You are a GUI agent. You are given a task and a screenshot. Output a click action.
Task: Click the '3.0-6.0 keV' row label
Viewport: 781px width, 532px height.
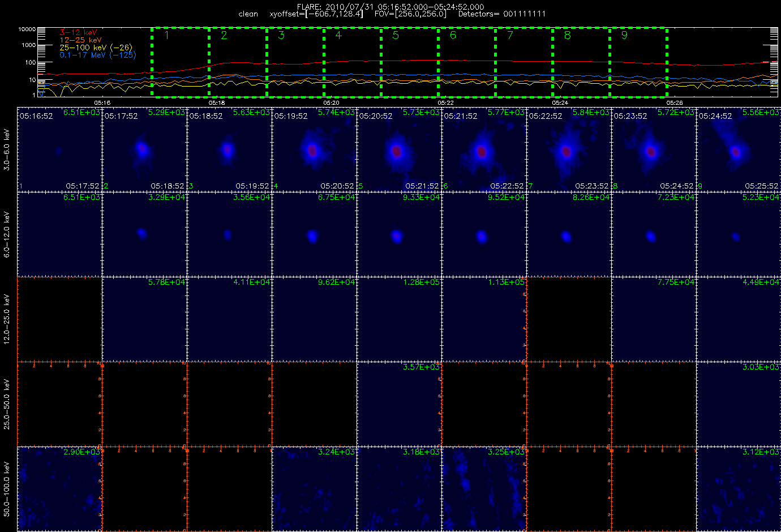tap(7, 149)
